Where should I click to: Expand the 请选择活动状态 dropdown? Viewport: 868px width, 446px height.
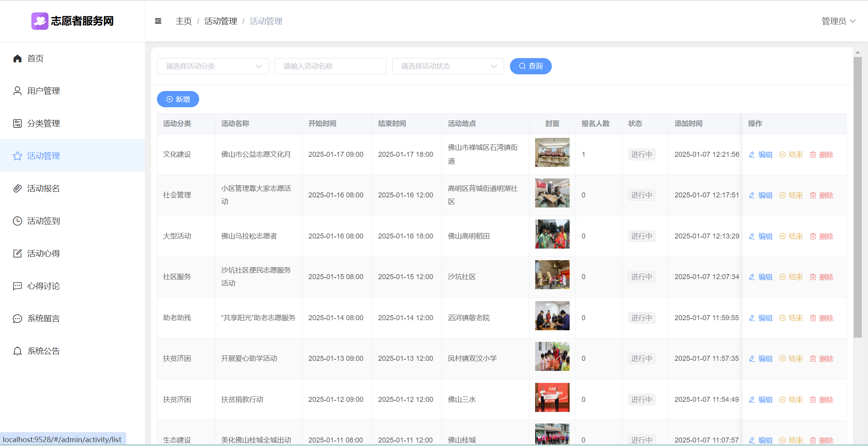point(448,66)
